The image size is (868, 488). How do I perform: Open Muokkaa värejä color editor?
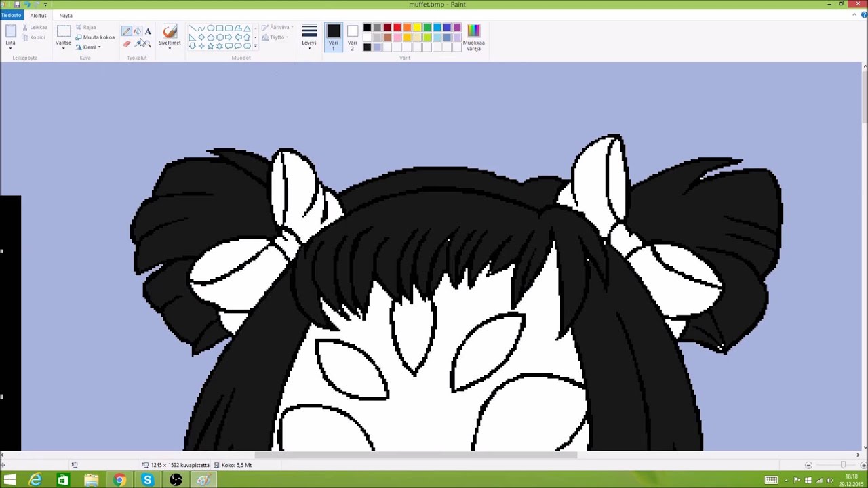point(473,38)
